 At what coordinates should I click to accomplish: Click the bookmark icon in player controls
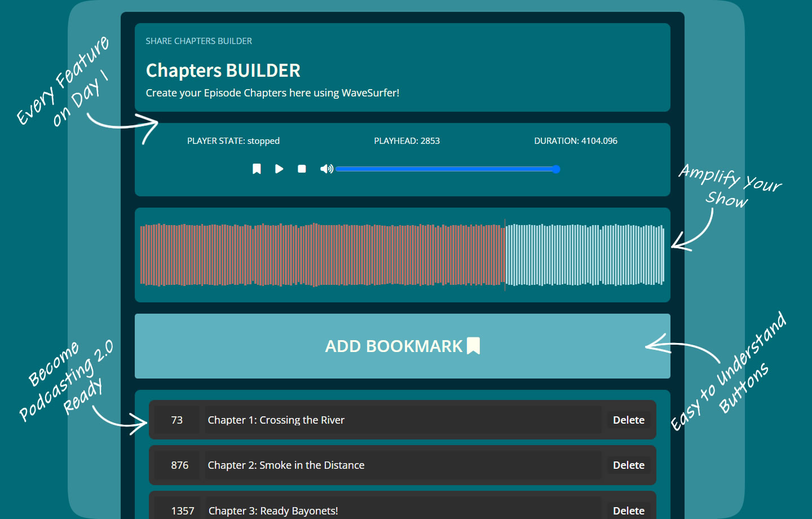pos(257,169)
